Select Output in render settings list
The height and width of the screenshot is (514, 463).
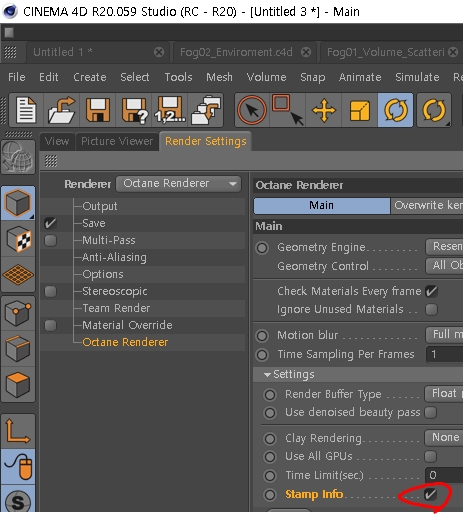[x=100, y=206]
